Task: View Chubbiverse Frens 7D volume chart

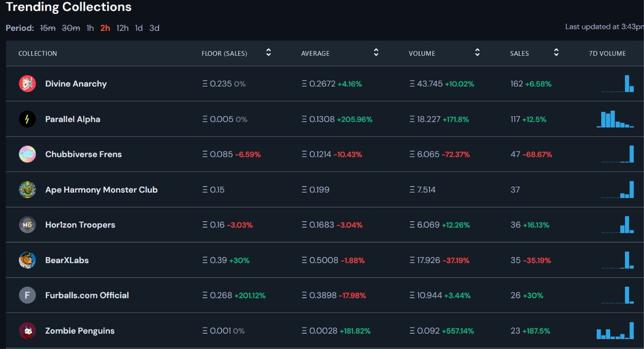Action: [618, 154]
